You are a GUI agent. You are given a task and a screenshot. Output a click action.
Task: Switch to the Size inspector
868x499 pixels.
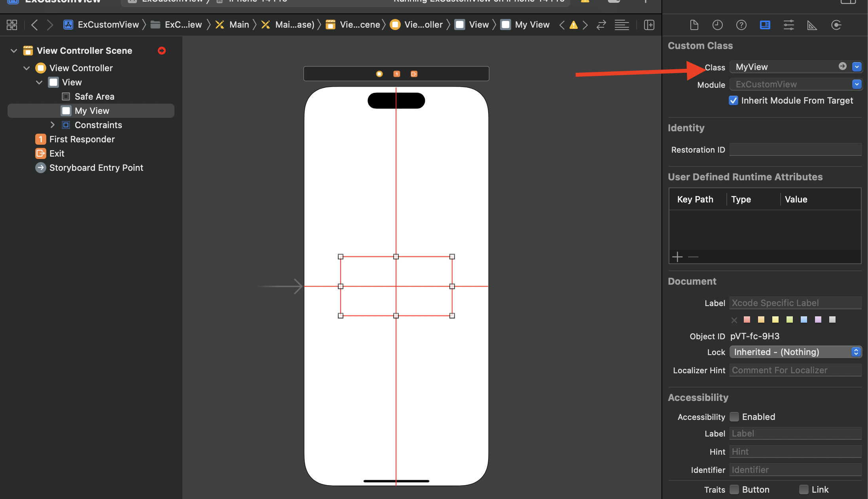(x=812, y=25)
